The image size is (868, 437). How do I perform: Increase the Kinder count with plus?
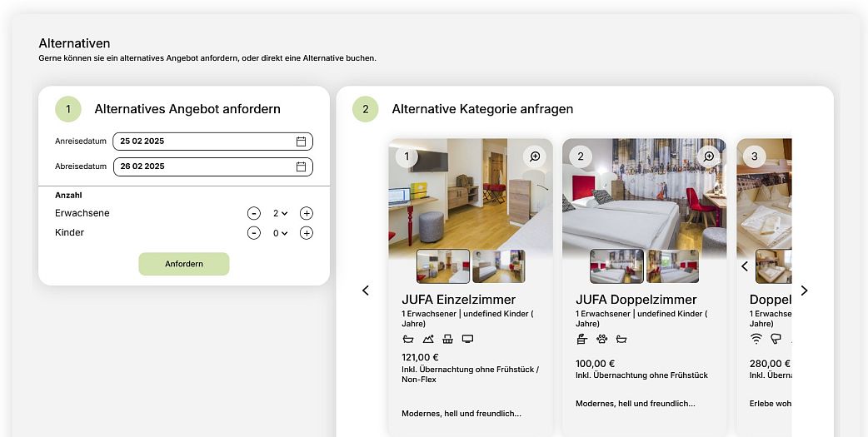[306, 233]
